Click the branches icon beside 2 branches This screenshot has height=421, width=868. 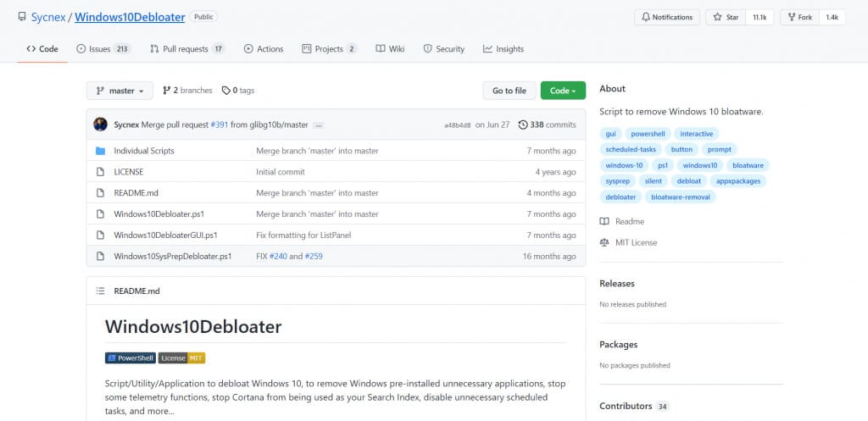coord(166,91)
